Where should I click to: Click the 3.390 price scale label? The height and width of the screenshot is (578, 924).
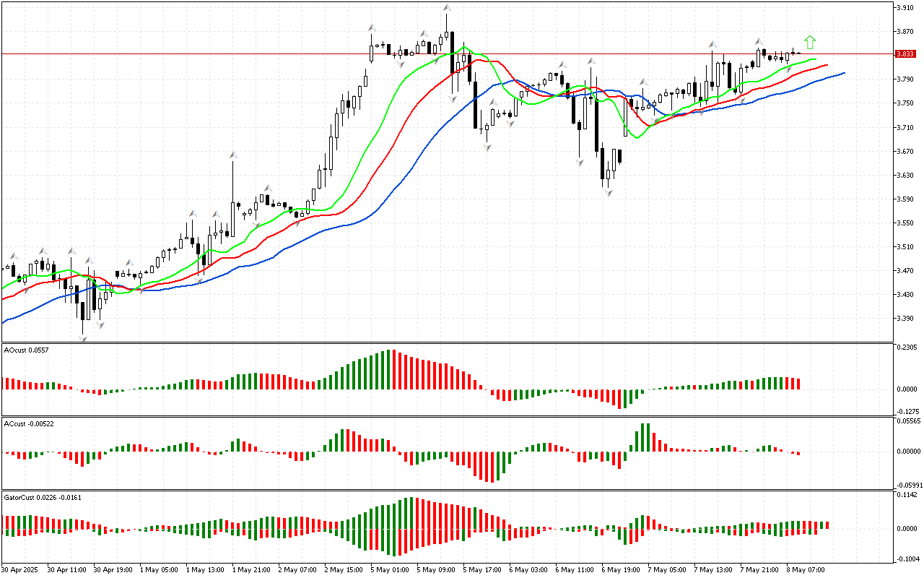[905, 319]
